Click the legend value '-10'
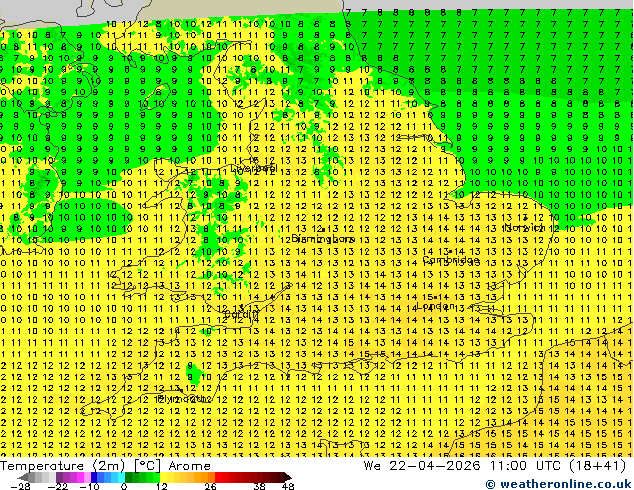This screenshot has height=490, width=634. coord(89,486)
